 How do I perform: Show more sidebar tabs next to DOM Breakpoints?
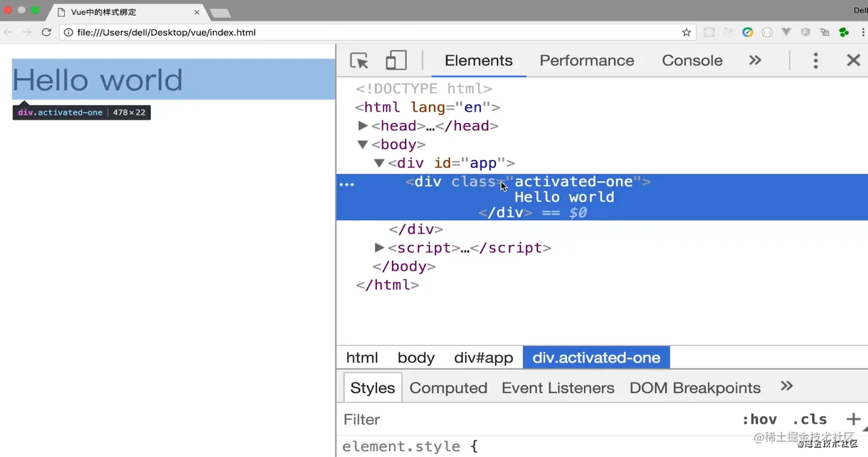point(786,386)
